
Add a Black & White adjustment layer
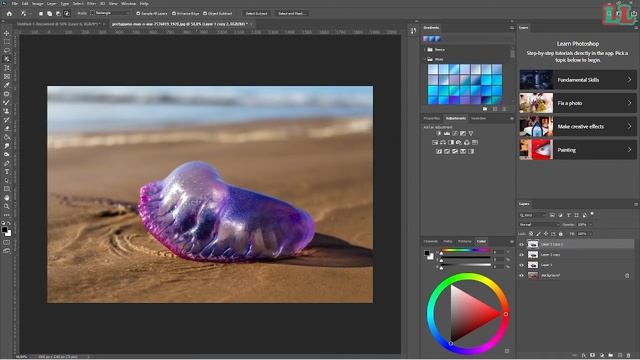[451, 142]
